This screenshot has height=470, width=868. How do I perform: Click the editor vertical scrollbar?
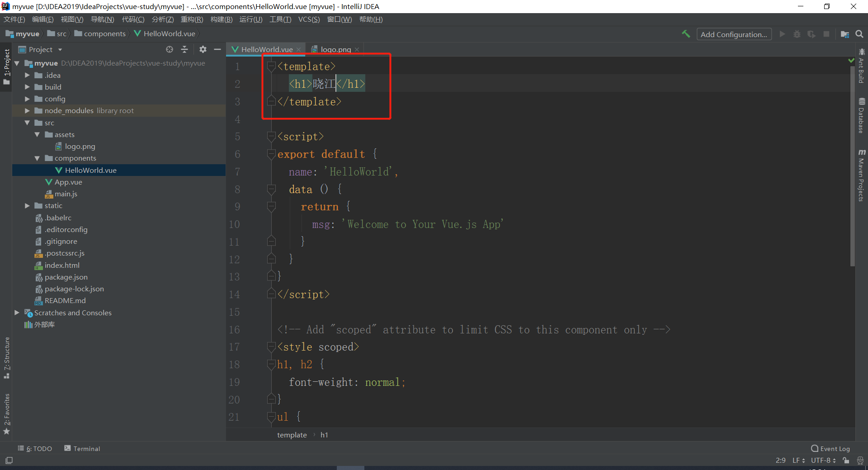(852, 181)
